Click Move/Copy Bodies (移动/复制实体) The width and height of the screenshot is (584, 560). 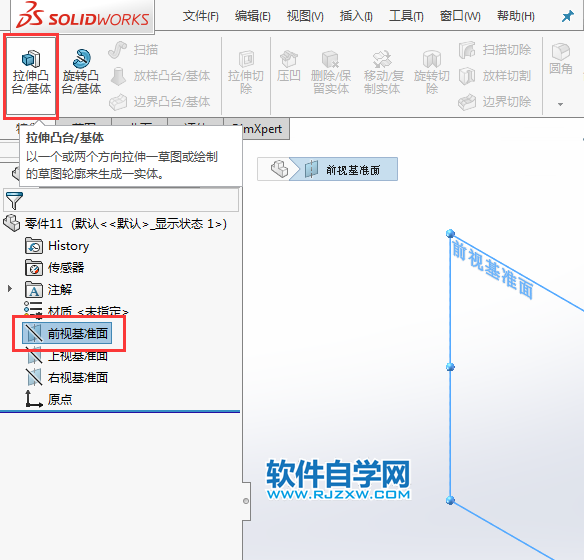(x=383, y=73)
